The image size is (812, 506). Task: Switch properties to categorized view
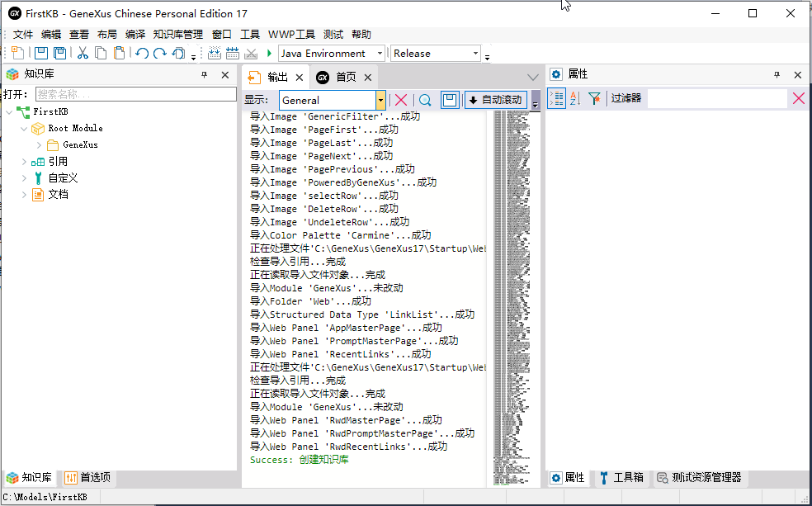557,98
